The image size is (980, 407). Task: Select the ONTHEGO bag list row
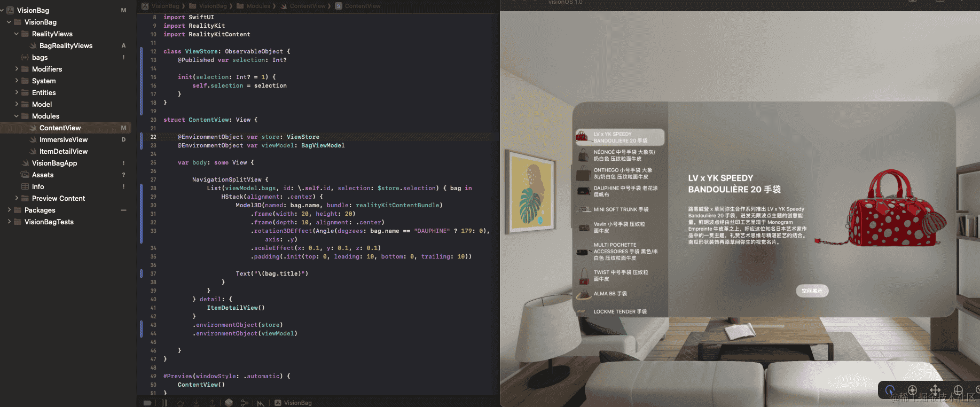point(620,174)
